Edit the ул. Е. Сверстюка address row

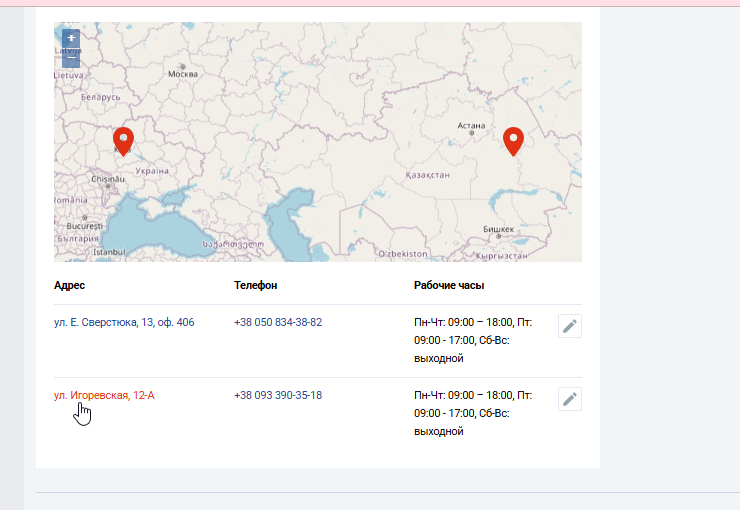(570, 326)
